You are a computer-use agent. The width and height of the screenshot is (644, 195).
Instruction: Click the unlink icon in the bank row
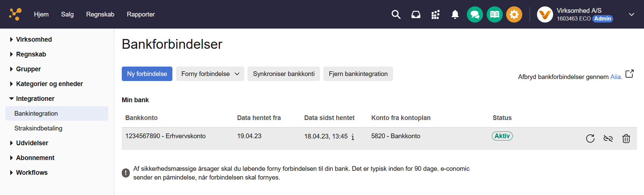608,139
